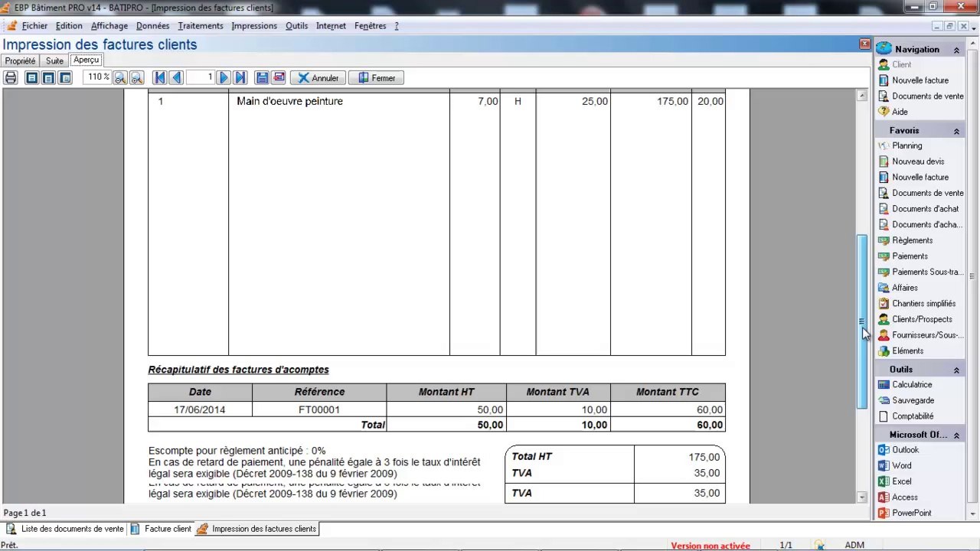Click the Annuler button
The height and width of the screenshot is (551, 980).
pos(318,78)
